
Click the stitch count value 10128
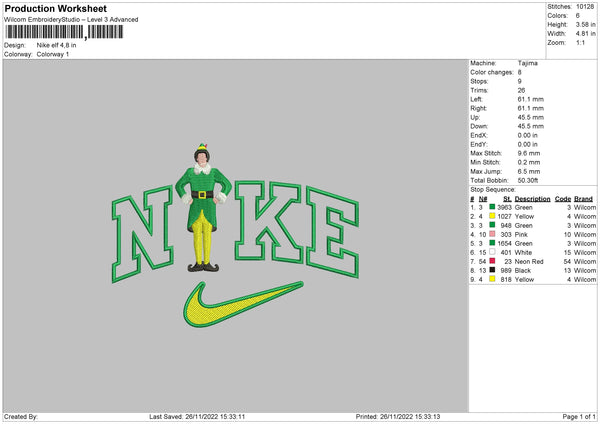tap(585, 7)
